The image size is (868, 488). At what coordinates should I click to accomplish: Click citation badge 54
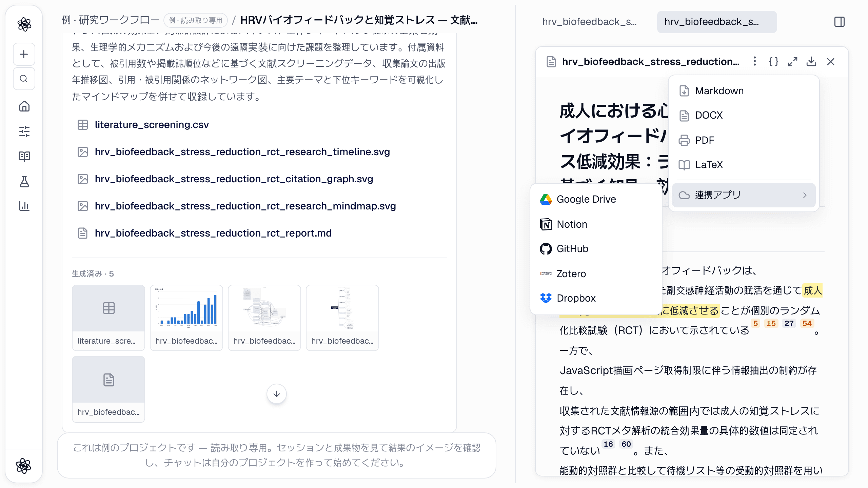(807, 323)
